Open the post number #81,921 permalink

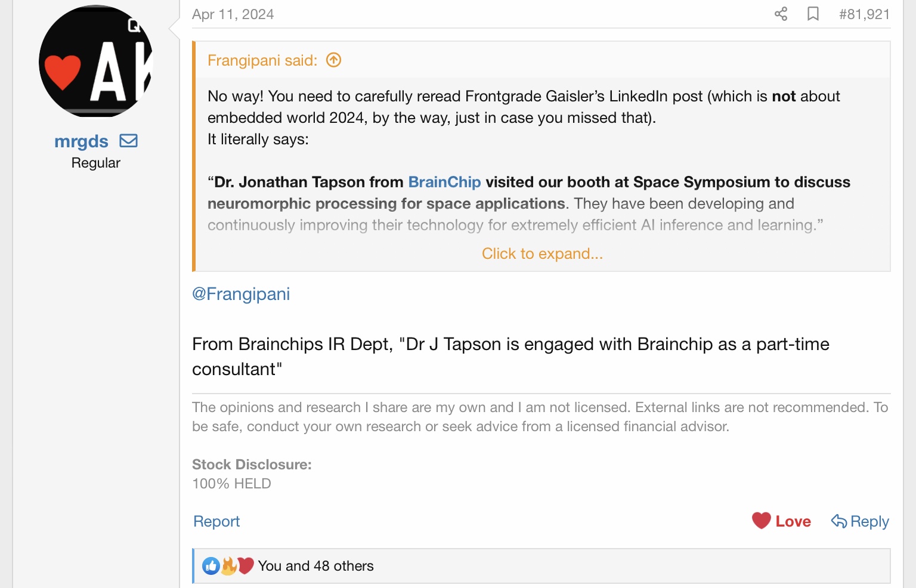tap(864, 14)
